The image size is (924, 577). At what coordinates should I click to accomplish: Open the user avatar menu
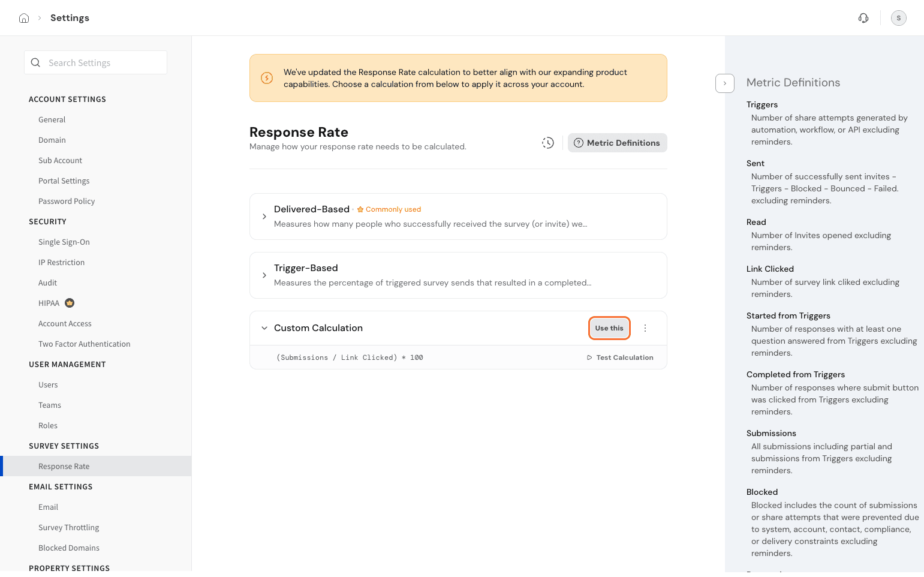(898, 18)
